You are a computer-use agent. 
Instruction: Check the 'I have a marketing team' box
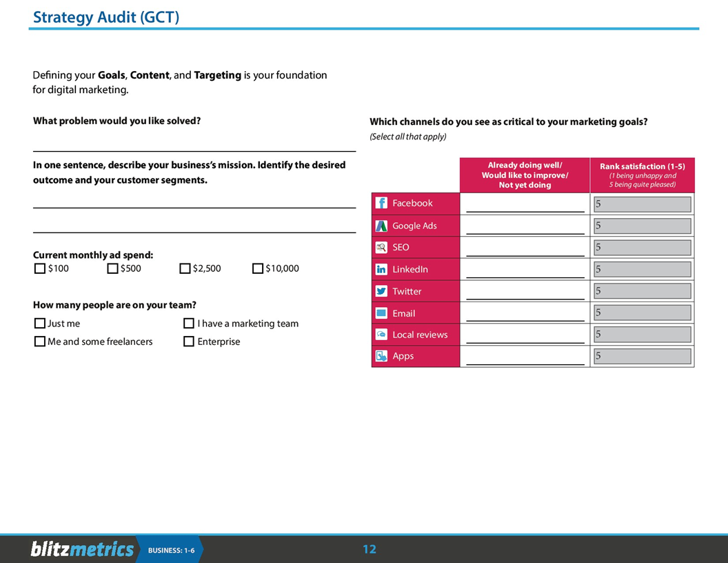click(188, 323)
